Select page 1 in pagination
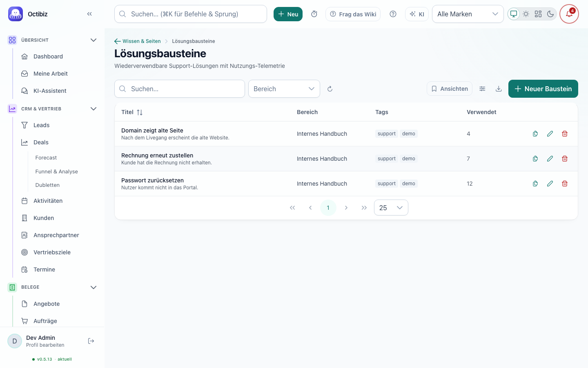588x368 pixels. tap(328, 208)
